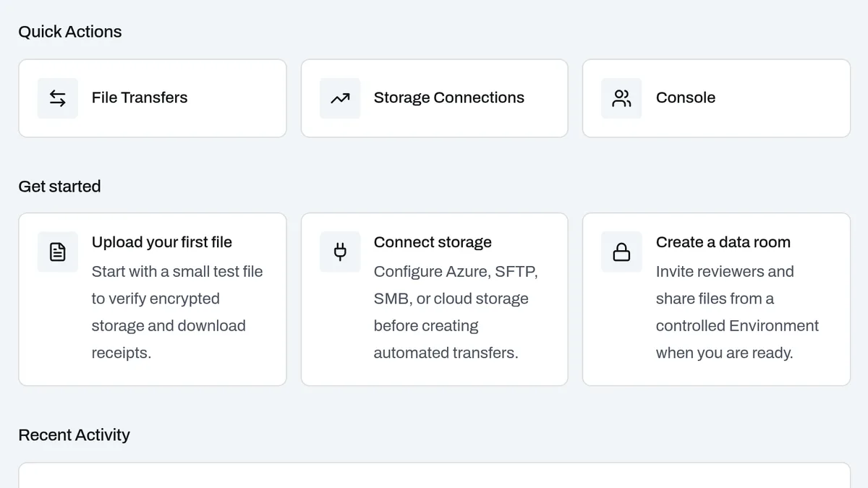
Task: Select the Create a data room title
Action: (x=723, y=242)
